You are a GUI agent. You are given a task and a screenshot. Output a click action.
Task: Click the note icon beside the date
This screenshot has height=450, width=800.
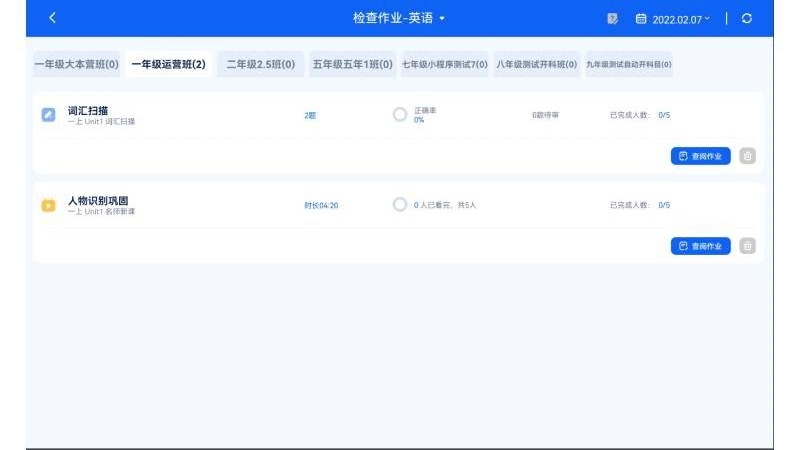612,18
